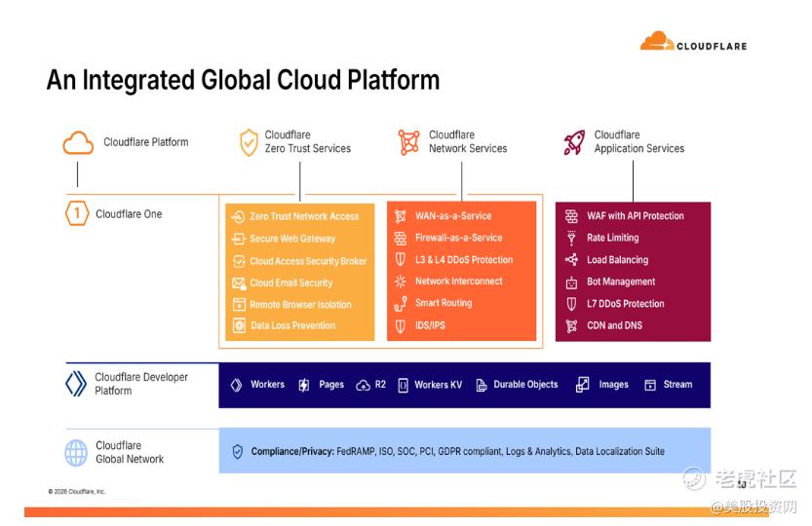Click the Data Loss Prevention icon

pos(239,325)
